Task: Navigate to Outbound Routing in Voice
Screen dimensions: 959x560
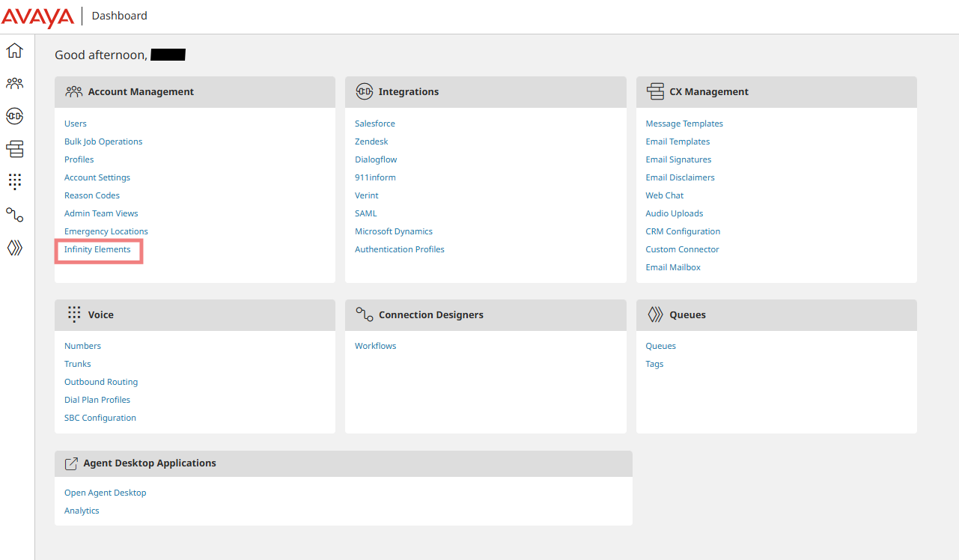Action: coord(100,381)
